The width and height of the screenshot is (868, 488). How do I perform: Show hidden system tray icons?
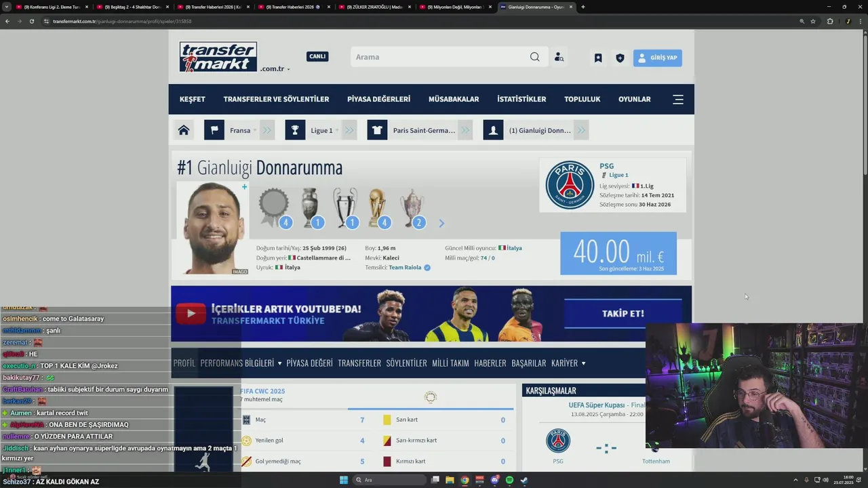point(796,480)
